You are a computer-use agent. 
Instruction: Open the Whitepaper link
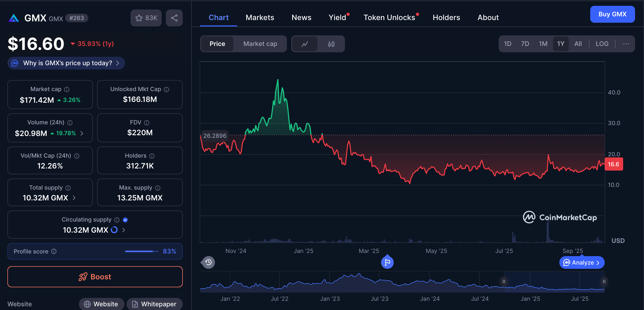pos(155,304)
